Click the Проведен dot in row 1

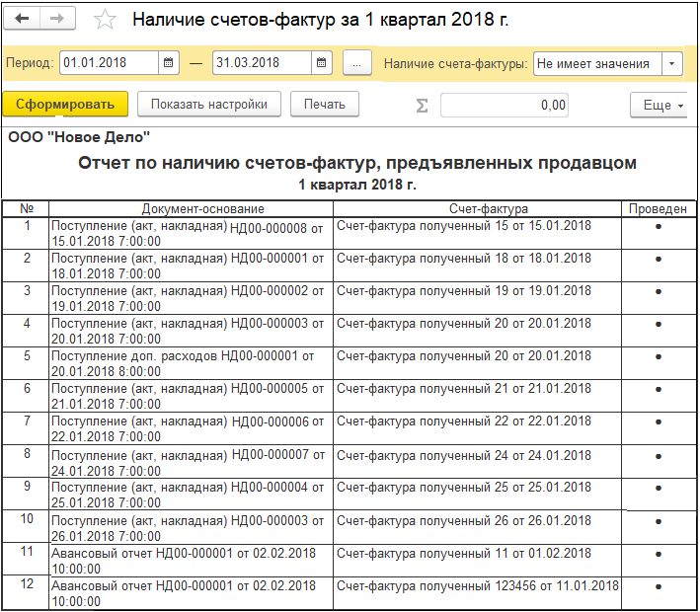(x=659, y=226)
